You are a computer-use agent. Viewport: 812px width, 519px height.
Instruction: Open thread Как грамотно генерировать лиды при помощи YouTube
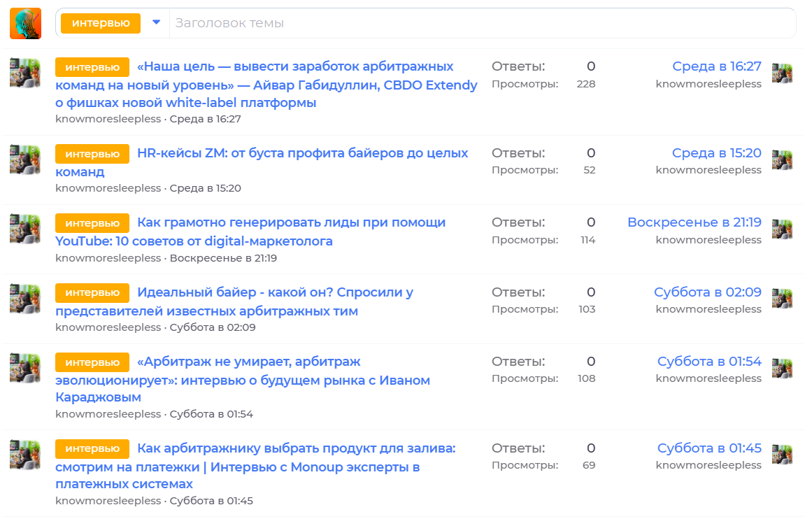(x=250, y=232)
